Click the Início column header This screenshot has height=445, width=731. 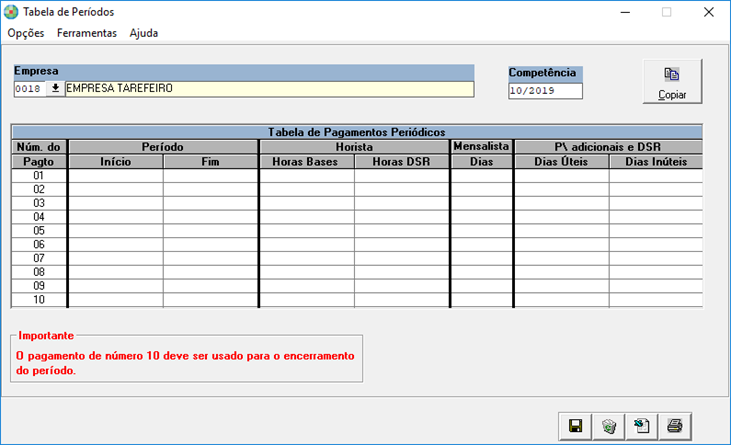116,162
